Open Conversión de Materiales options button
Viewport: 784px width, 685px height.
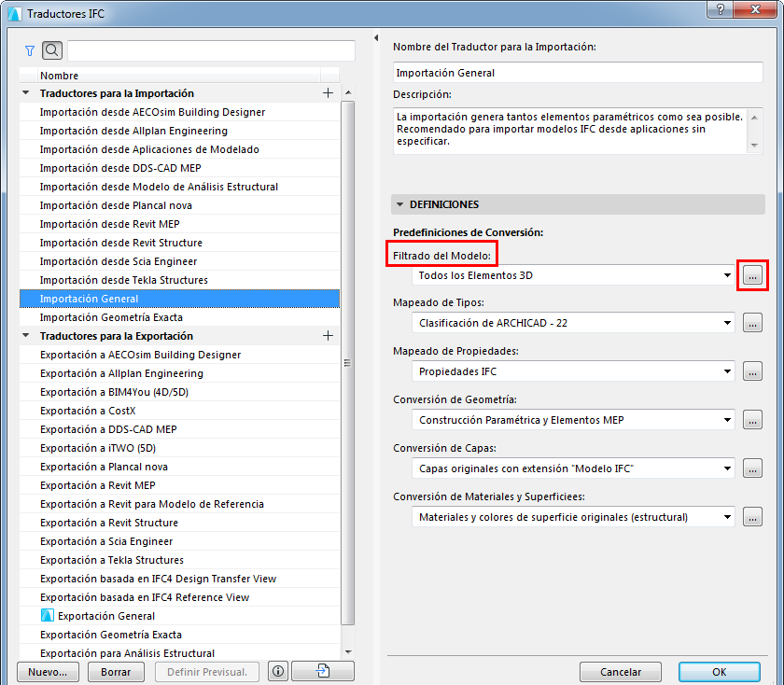tap(752, 517)
